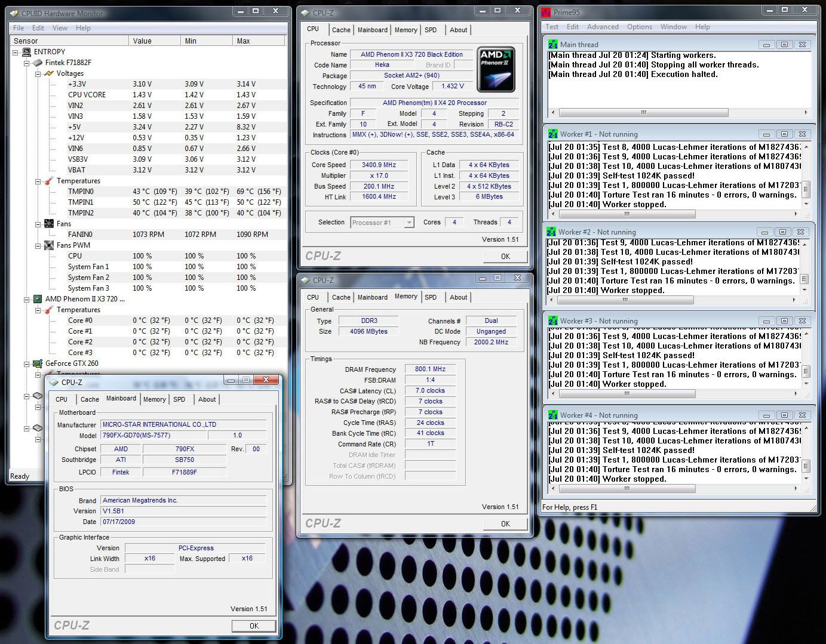Switch to SPD tab in top CPU-Z window
This screenshot has width=826, height=644.
431,30
